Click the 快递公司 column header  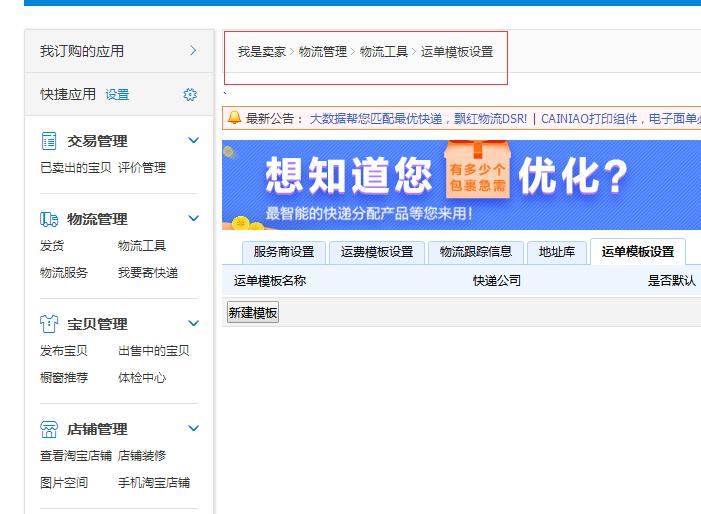(x=497, y=281)
